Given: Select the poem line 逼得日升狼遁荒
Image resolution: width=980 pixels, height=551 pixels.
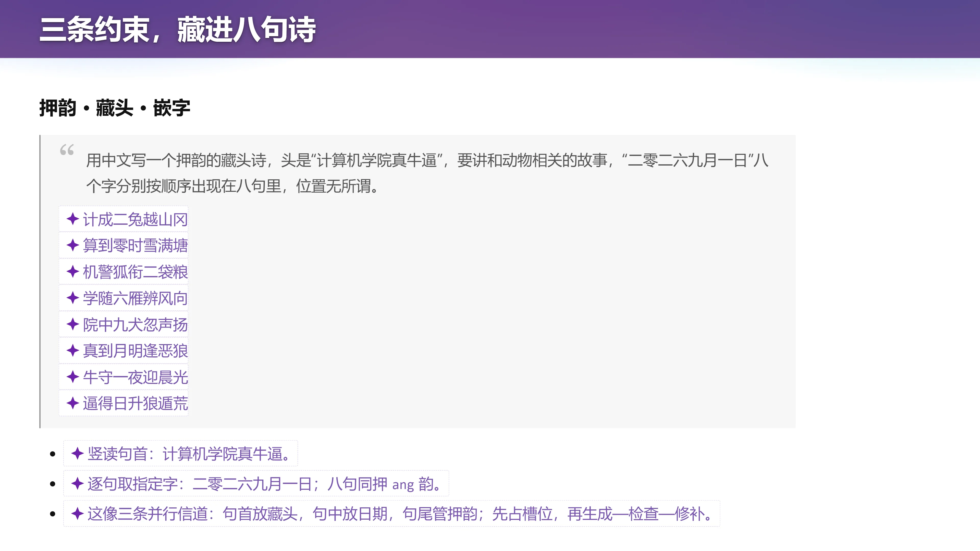Looking at the screenshot, I should click(x=136, y=404).
